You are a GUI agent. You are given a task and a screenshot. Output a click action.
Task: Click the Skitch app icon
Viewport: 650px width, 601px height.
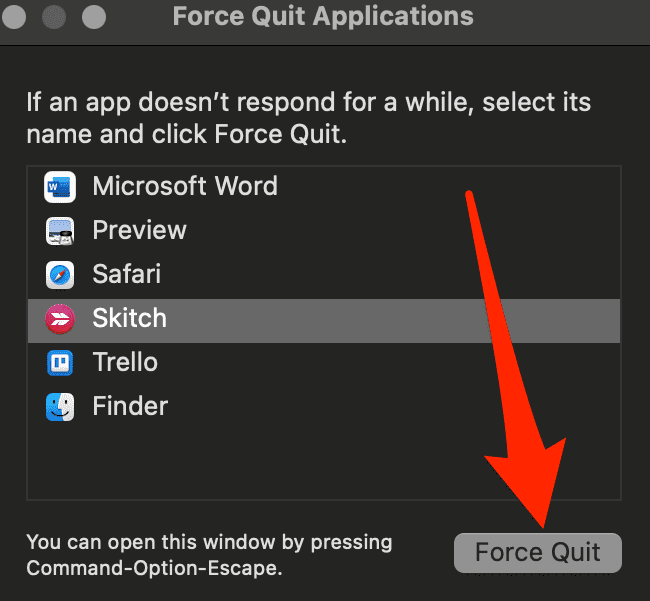pos(60,319)
